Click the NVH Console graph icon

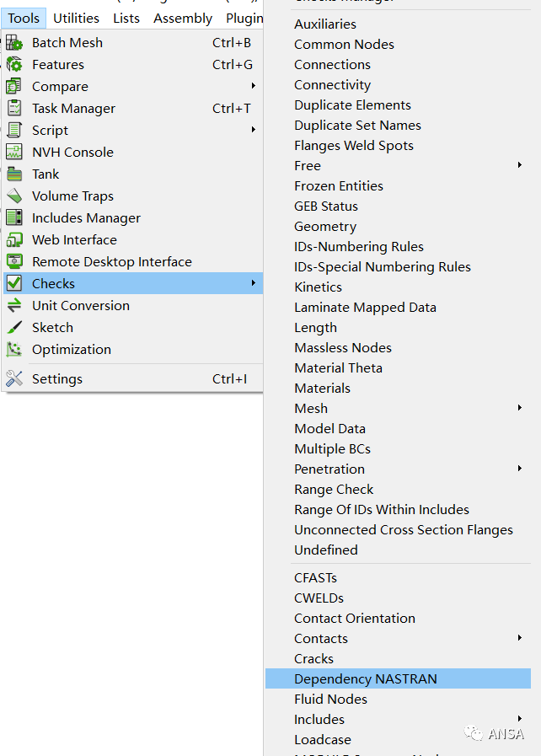click(14, 153)
